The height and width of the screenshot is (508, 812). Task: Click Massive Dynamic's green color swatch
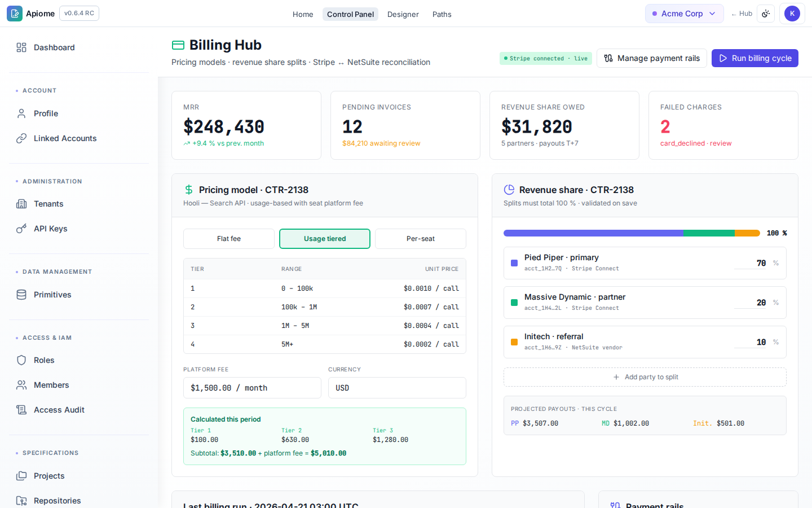(x=514, y=303)
